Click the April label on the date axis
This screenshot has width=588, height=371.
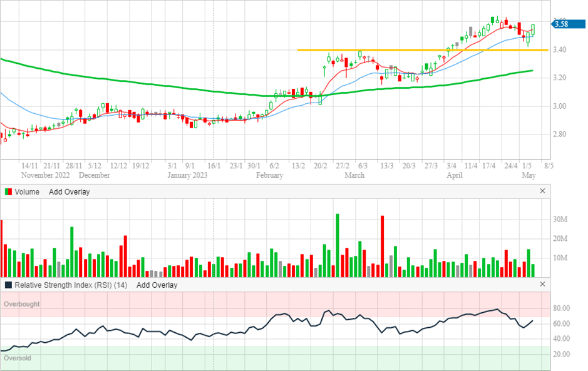454,176
